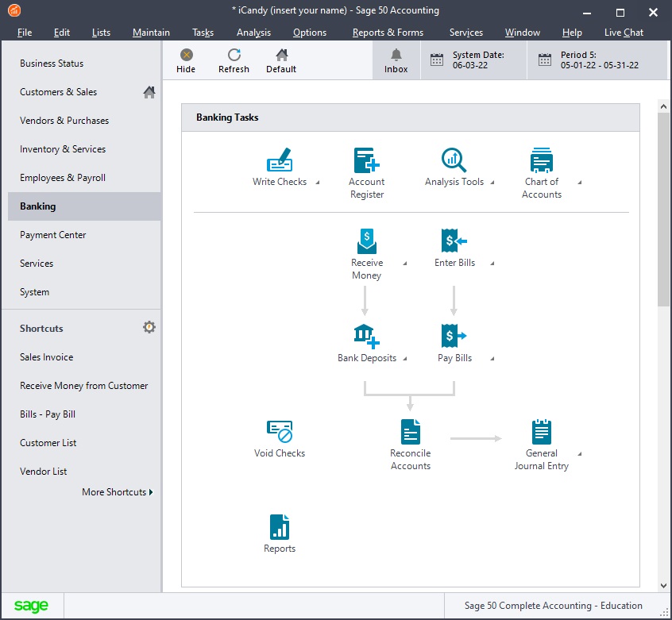The image size is (672, 620).
Task: Start a Live Chat session
Action: click(x=624, y=33)
